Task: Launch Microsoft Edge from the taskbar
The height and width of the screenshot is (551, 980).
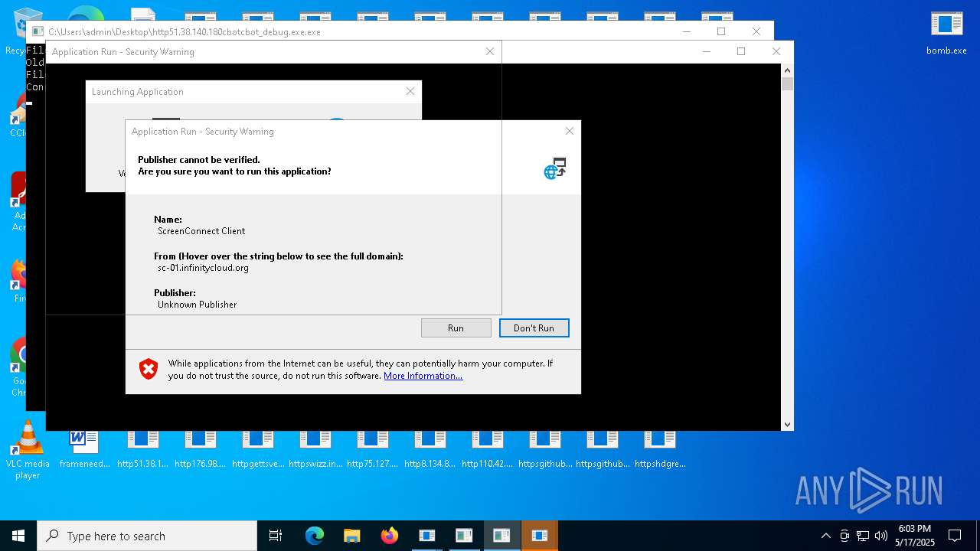Action: (x=315, y=536)
